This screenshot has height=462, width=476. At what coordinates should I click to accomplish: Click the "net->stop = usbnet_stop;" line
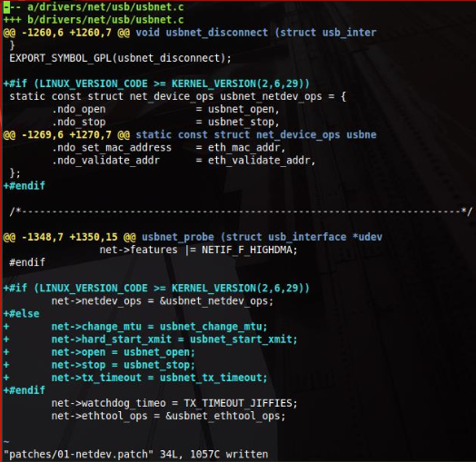(123, 365)
